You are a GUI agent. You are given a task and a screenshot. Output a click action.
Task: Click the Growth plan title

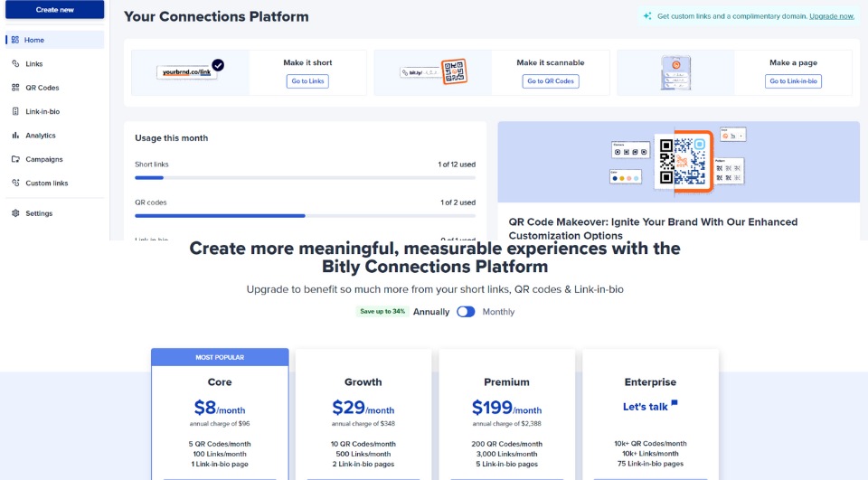[x=363, y=382]
